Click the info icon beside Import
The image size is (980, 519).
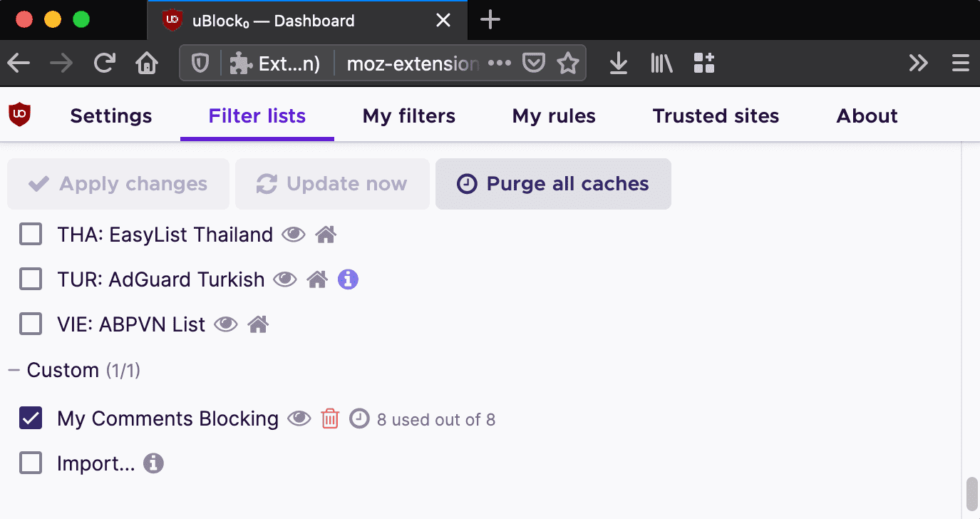point(153,463)
